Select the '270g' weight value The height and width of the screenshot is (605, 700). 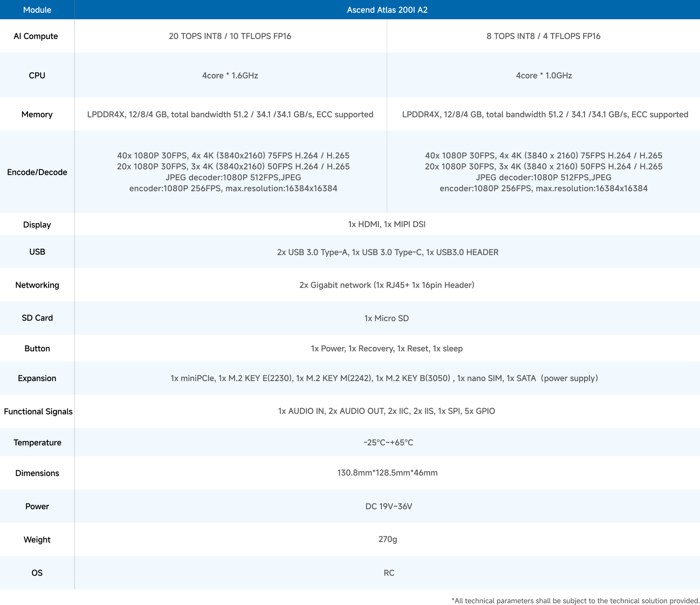(x=388, y=539)
